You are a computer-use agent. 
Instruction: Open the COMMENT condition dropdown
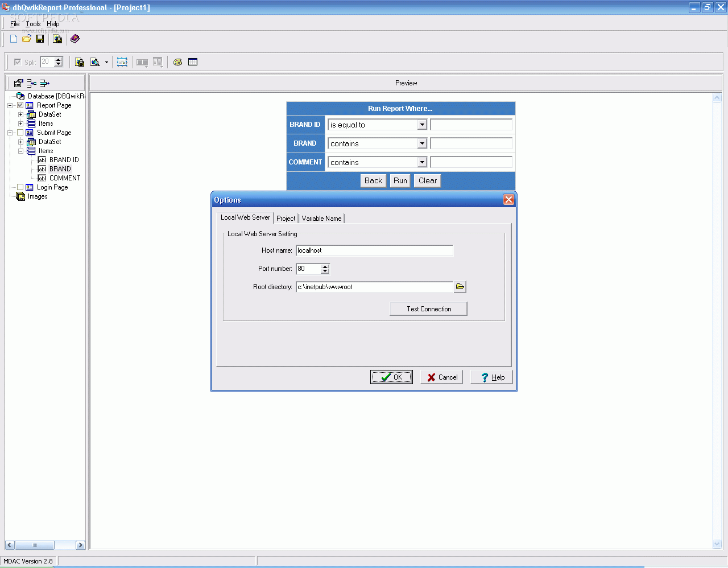pos(422,162)
